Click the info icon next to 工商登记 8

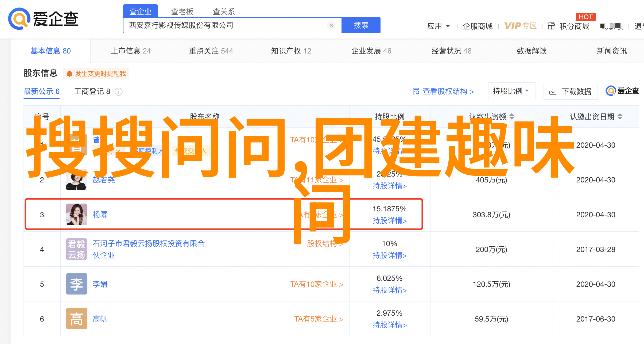coord(118,92)
